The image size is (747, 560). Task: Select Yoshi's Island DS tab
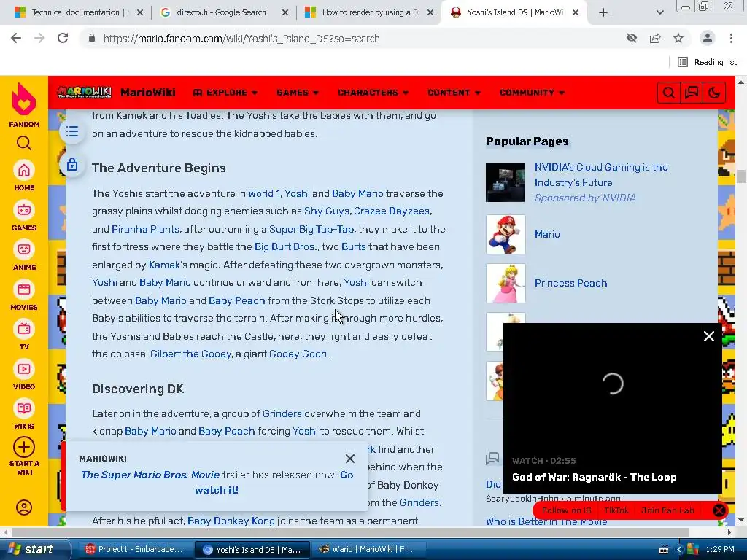[x=510, y=12]
